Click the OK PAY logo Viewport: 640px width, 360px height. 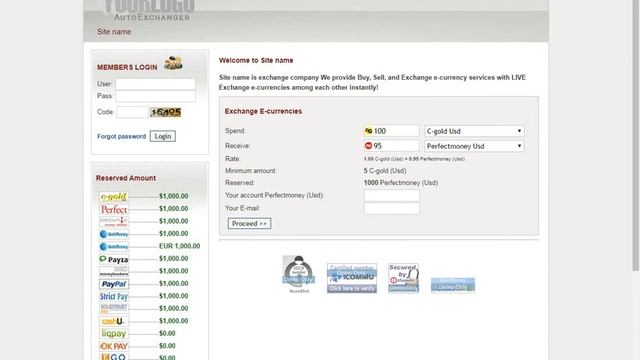click(x=113, y=346)
